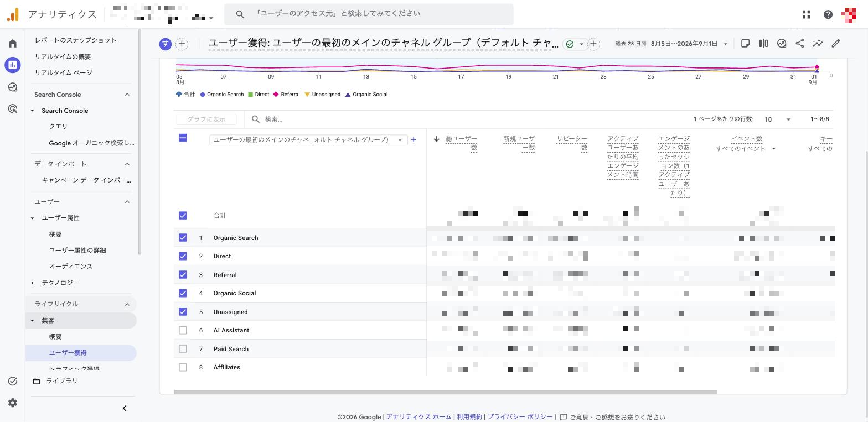
Task: Collapse the Search Console section
Action: (x=127, y=95)
